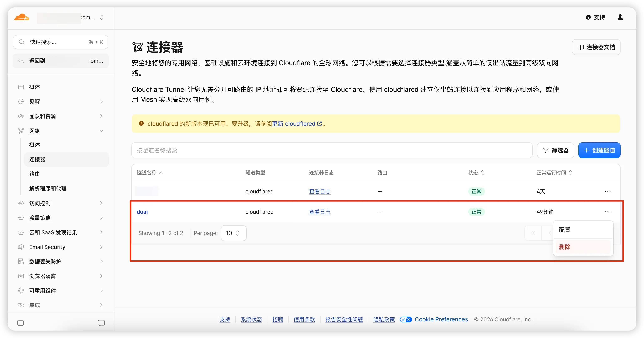Open 概述 under the 网络 section
Image resolution: width=644 pixels, height=338 pixels.
click(x=35, y=145)
